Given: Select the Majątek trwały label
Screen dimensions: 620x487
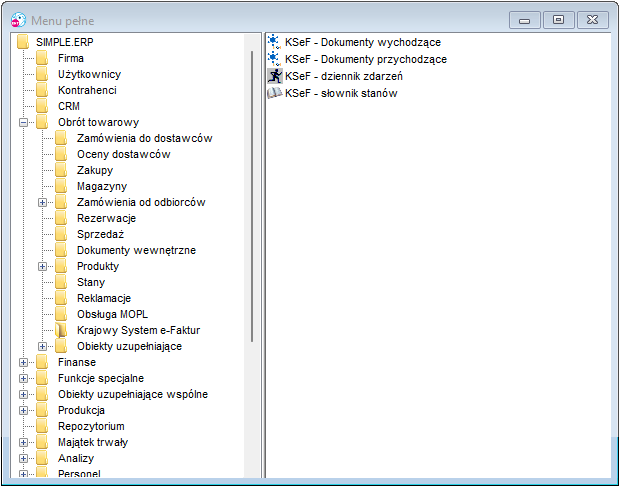Looking at the screenshot, I should [x=93, y=442].
